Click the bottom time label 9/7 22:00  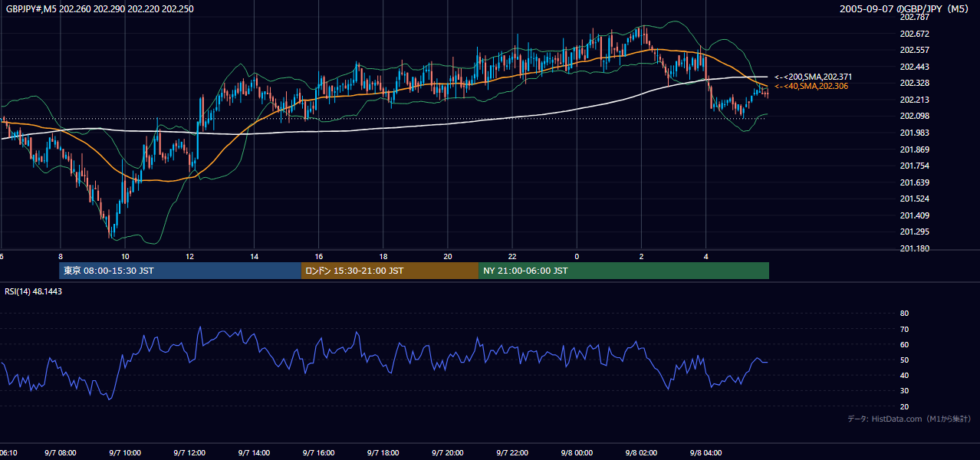coord(511,453)
